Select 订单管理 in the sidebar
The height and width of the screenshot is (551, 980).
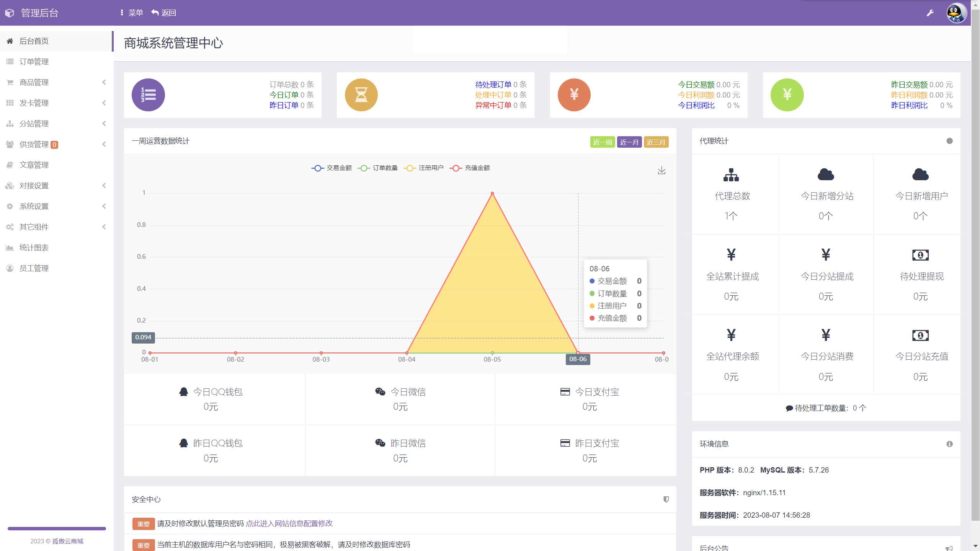pos(34,61)
